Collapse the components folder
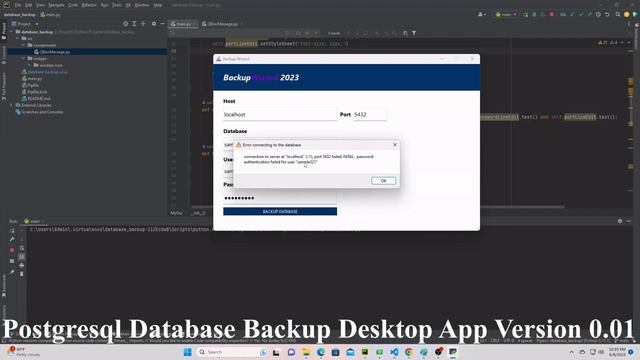Image resolution: width=640 pixels, height=360 pixels. click(x=24, y=45)
